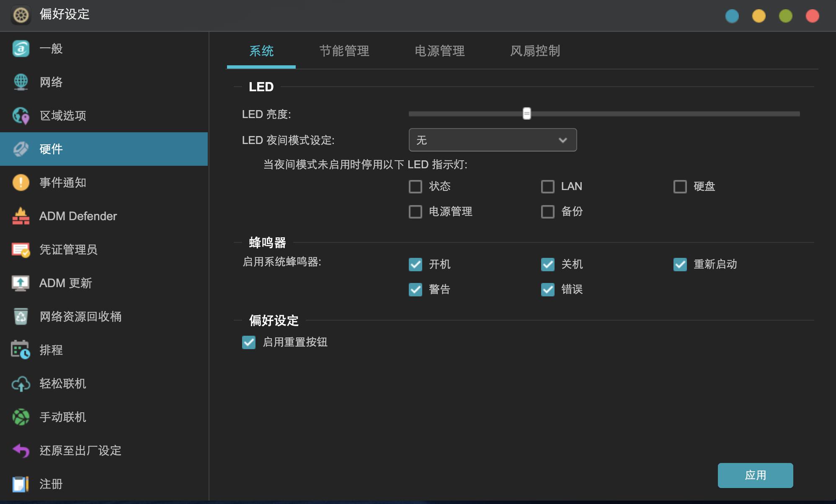Select the 网络 (Network) sidebar icon
The image size is (836, 504).
[x=21, y=82]
